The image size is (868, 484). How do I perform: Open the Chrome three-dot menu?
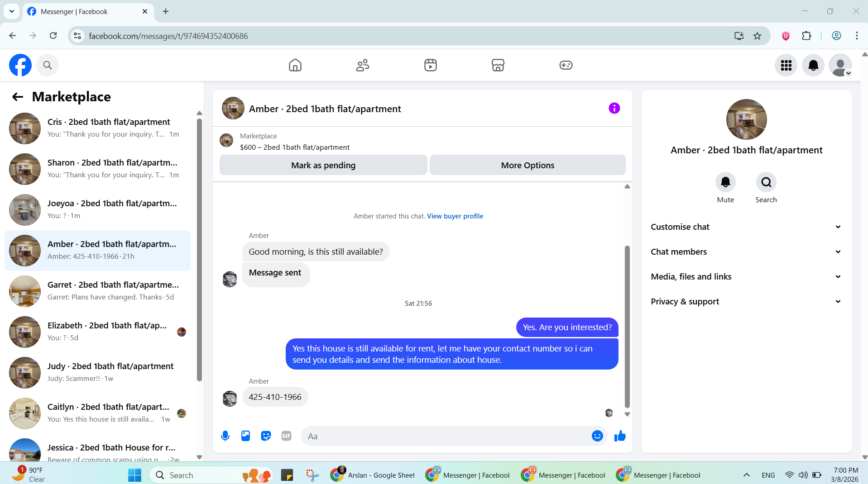coord(857,36)
